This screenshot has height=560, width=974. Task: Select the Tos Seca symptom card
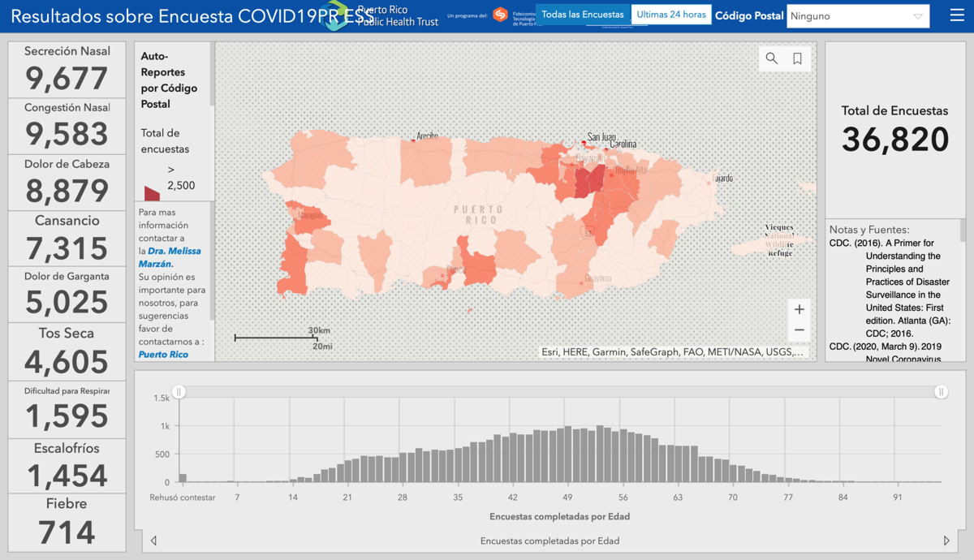(67, 351)
